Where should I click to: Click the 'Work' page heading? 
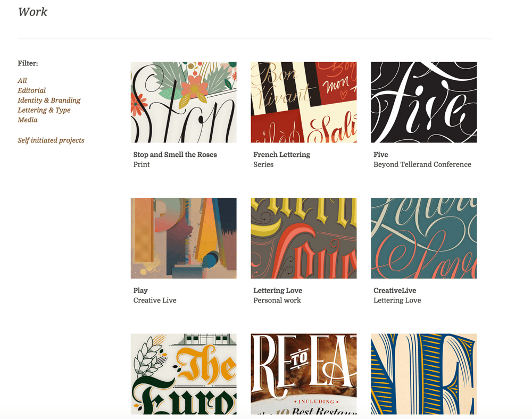32,12
